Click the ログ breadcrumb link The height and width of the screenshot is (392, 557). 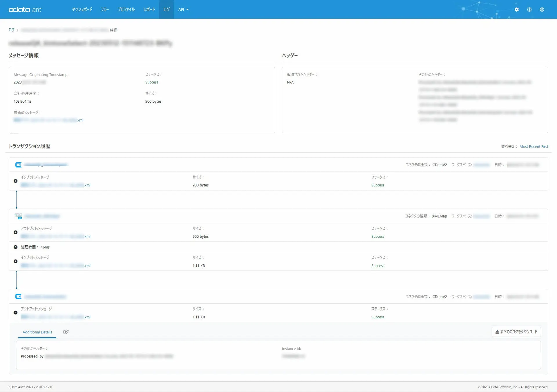pos(11,30)
